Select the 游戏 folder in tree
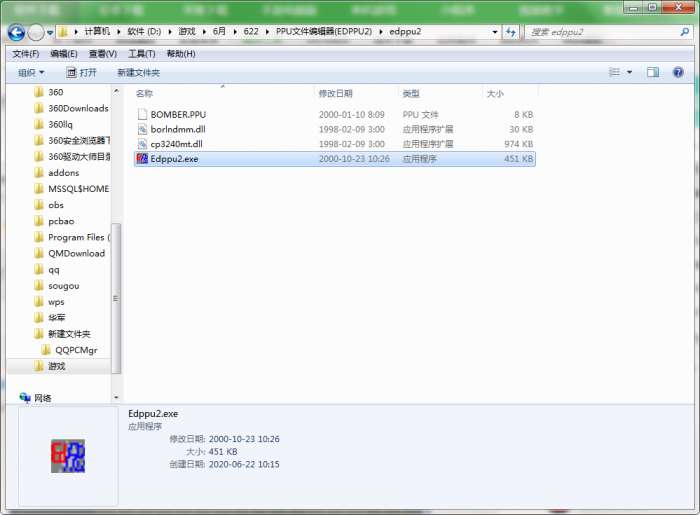Screen dimensions: 700x515 (x=56, y=366)
